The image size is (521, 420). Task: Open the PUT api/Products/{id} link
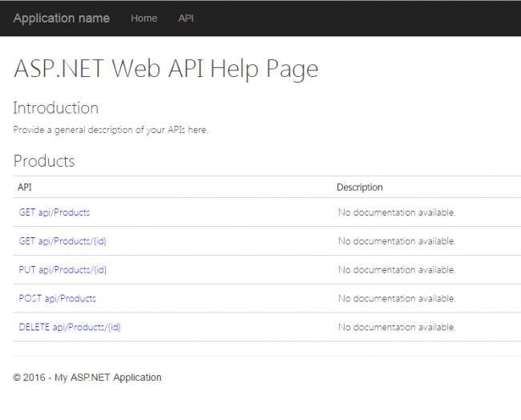63,270
